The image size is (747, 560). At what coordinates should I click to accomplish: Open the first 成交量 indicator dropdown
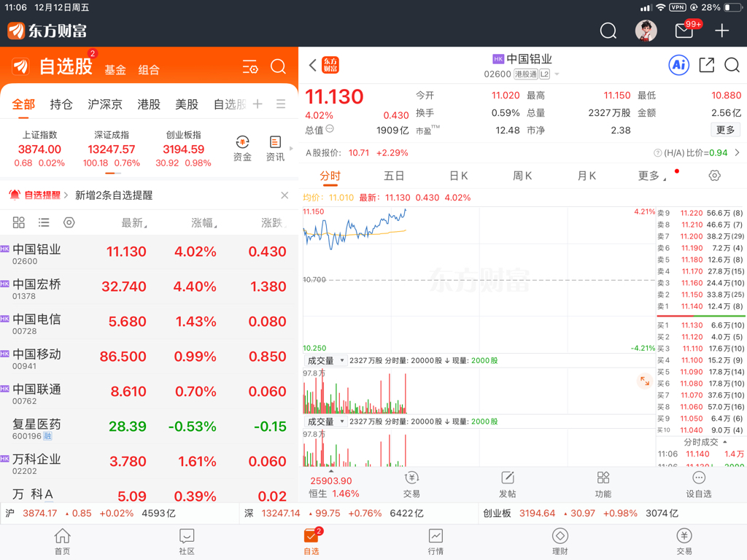pyautogui.click(x=326, y=360)
